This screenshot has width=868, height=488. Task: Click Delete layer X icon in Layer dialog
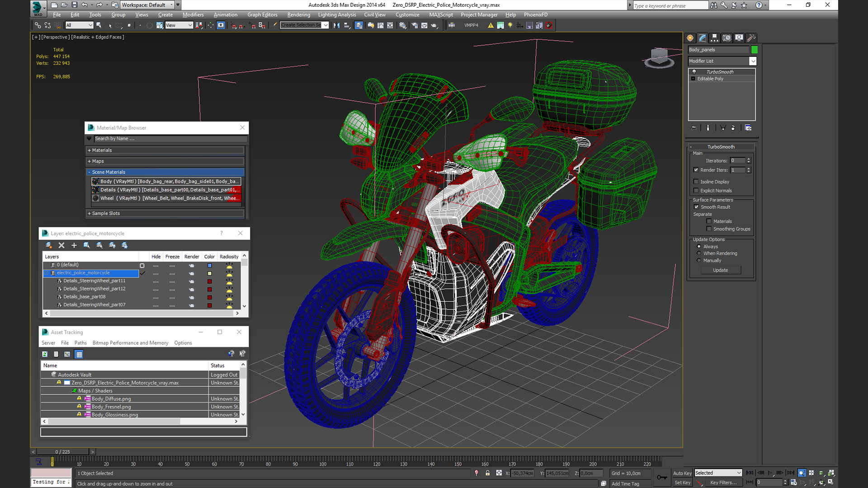coord(61,245)
